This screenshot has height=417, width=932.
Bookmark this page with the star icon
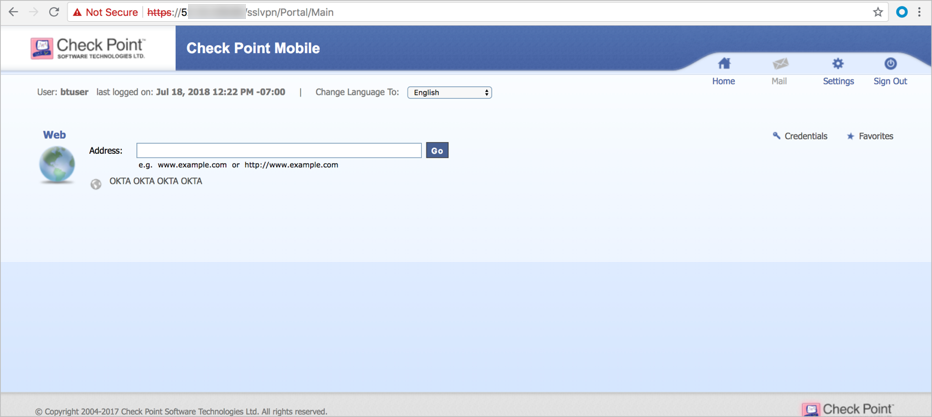coord(878,12)
